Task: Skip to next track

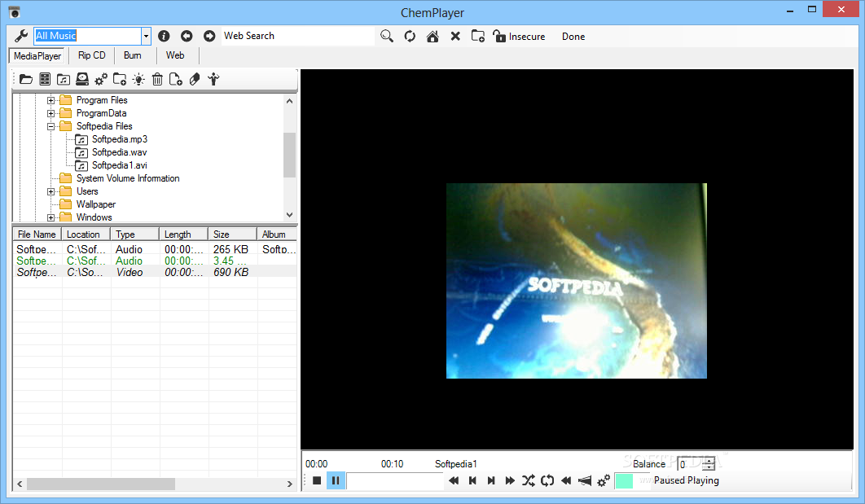Action: pos(491,480)
